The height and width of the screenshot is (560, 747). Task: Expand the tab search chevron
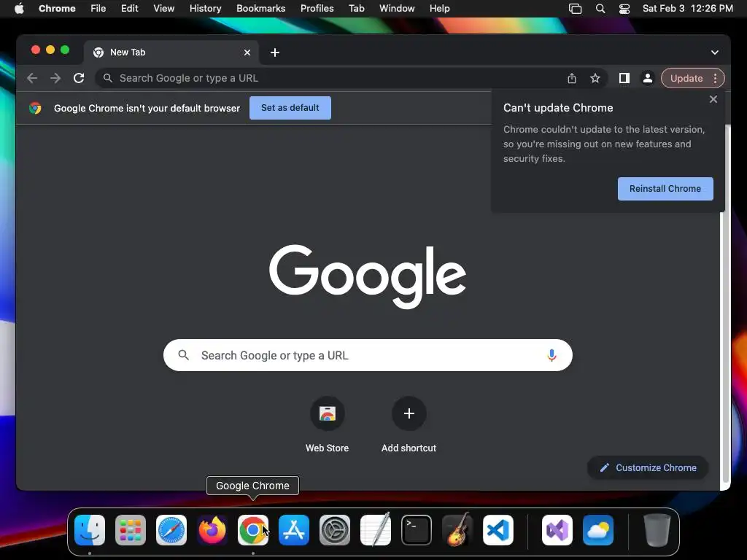click(x=715, y=52)
